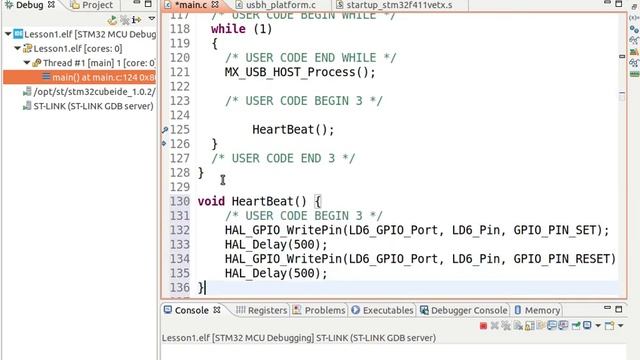640x360 pixels.
Task: Click the marker icon beside line 125
Action: point(165,130)
